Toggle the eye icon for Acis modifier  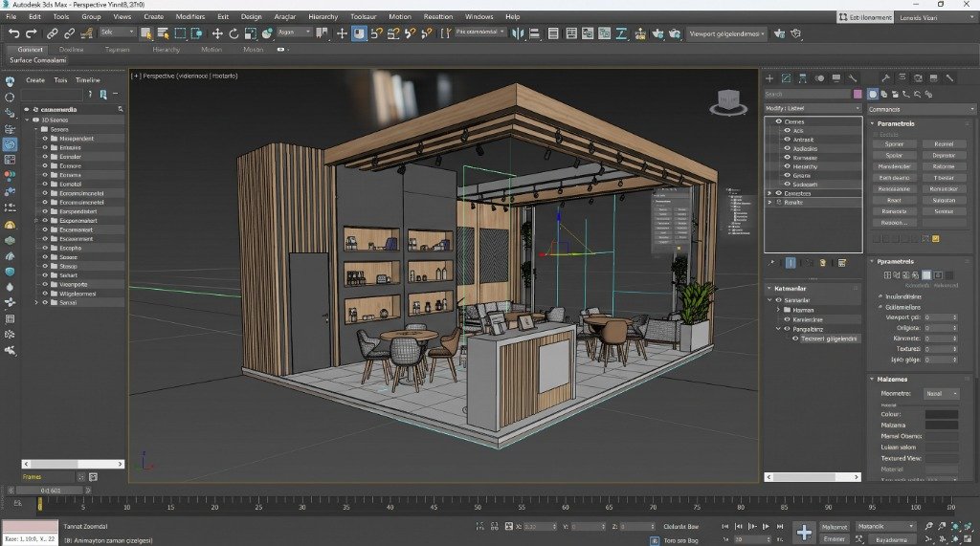pyautogui.click(x=788, y=130)
